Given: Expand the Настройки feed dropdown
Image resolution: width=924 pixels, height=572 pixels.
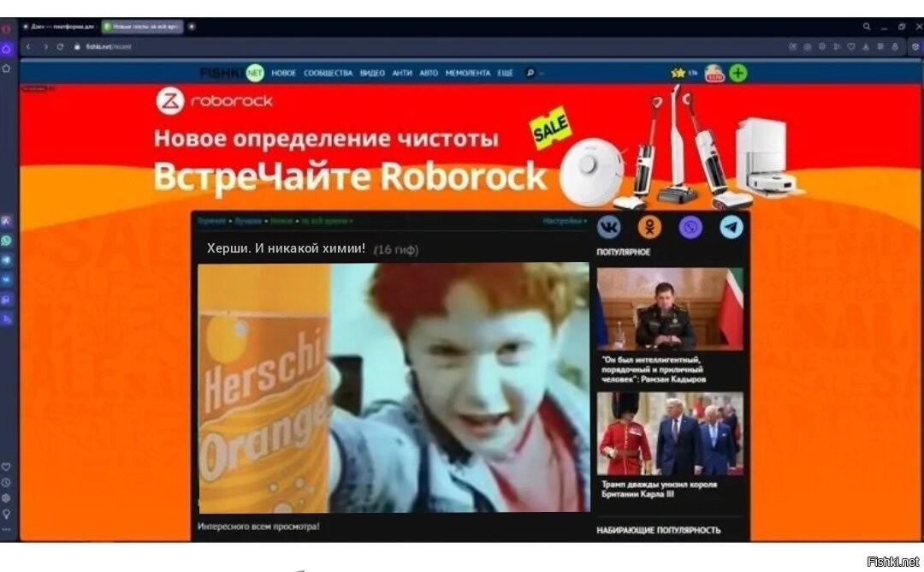Looking at the screenshot, I should point(565,221).
